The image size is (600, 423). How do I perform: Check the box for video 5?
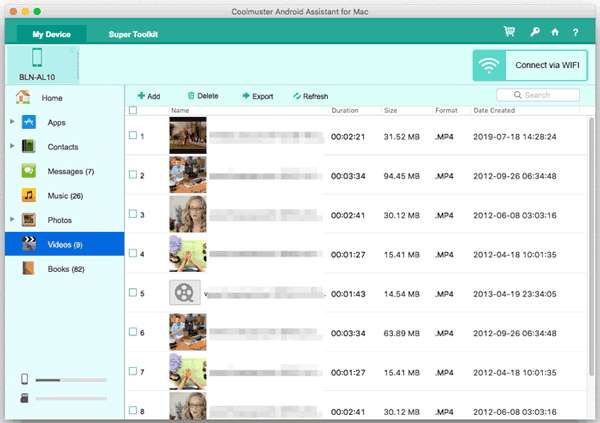click(x=133, y=292)
